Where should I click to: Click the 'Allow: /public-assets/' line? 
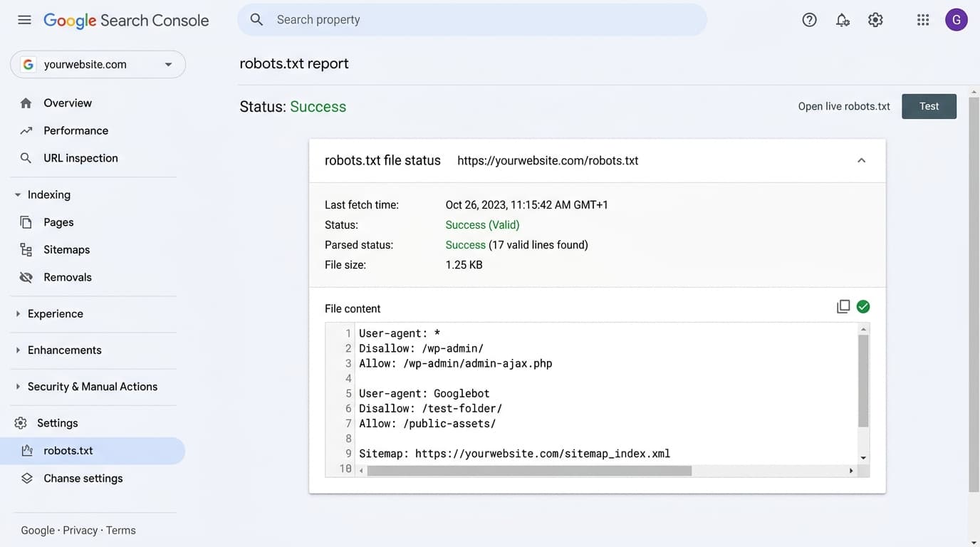point(427,423)
